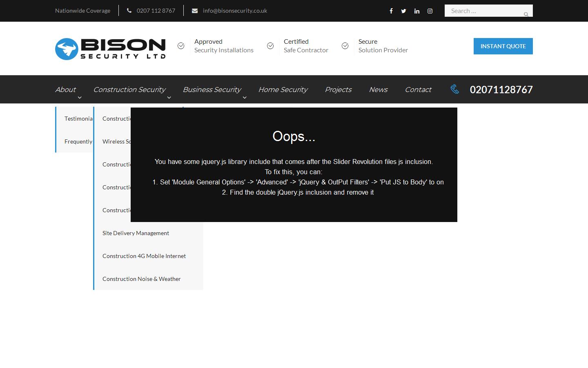Viewport: 588px width, 368px height.
Task: Click the Bison Security logo
Action: (x=110, y=48)
